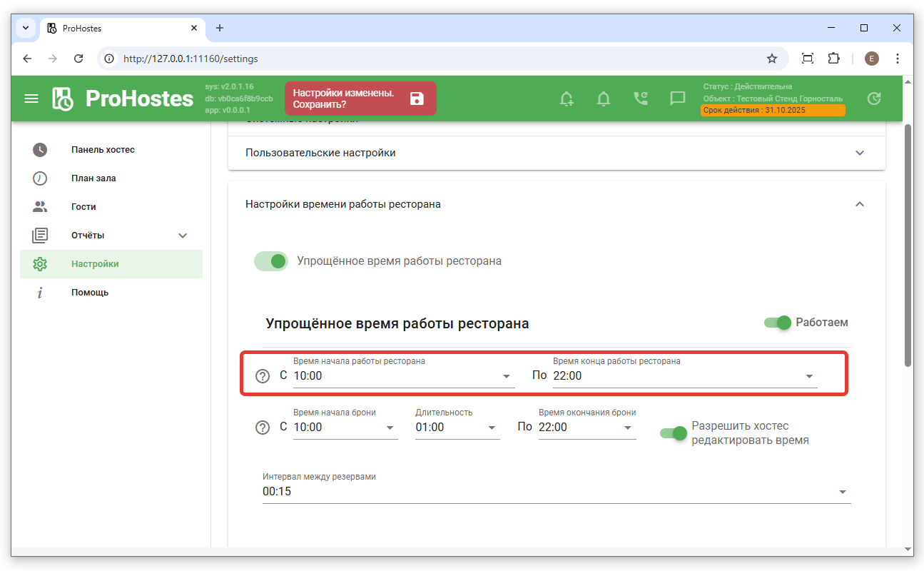Click "Настройки изменены. Сохранить?" button
Image resolution: width=924 pixels, height=571 pixels.
click(x=344, y=98)
